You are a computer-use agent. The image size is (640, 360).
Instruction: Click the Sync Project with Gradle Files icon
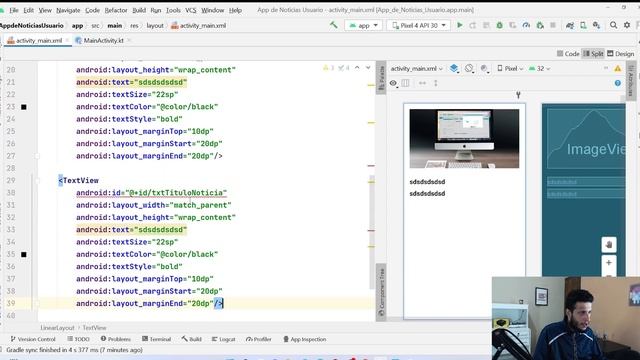(570, 25)
